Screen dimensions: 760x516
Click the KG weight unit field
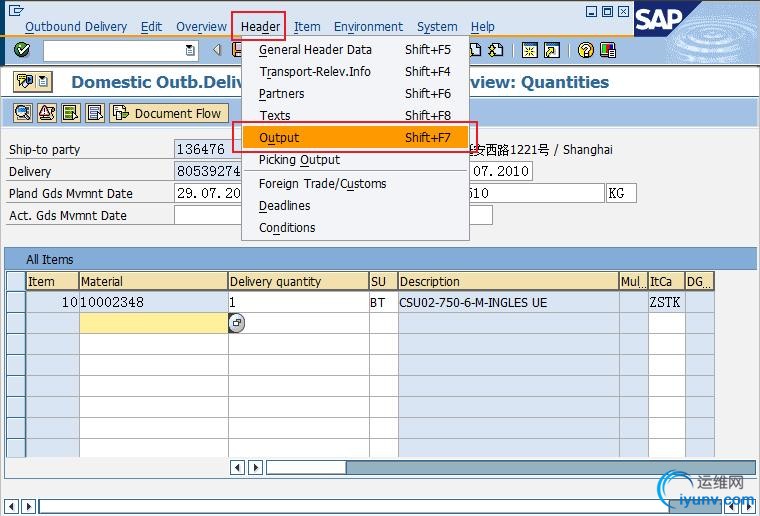click(x=621, y=193)
